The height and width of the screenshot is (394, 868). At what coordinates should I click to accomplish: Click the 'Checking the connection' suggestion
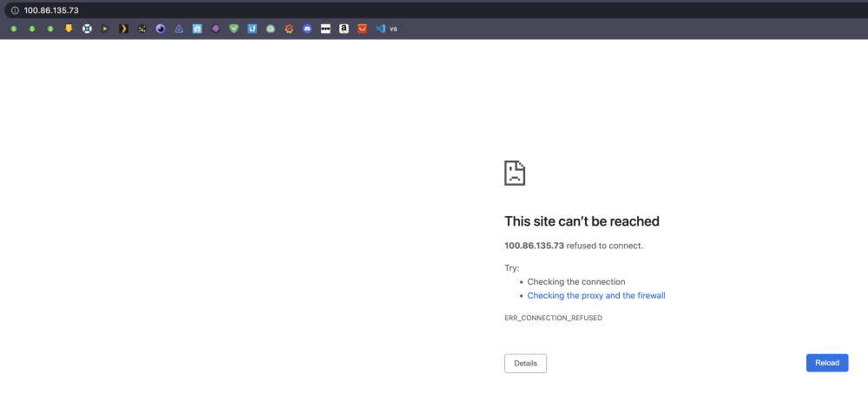(x=576, y=282)
